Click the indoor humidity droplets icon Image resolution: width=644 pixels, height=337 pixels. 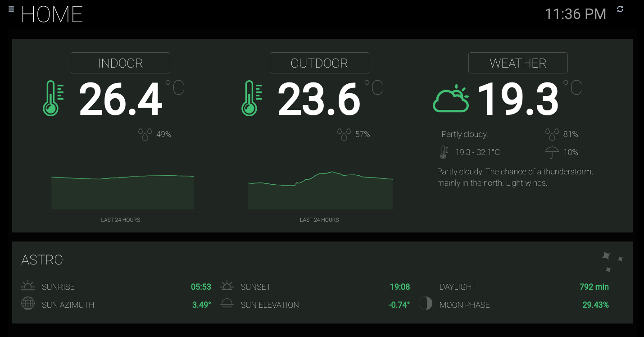pyautogui.click(x=145, y=134)
